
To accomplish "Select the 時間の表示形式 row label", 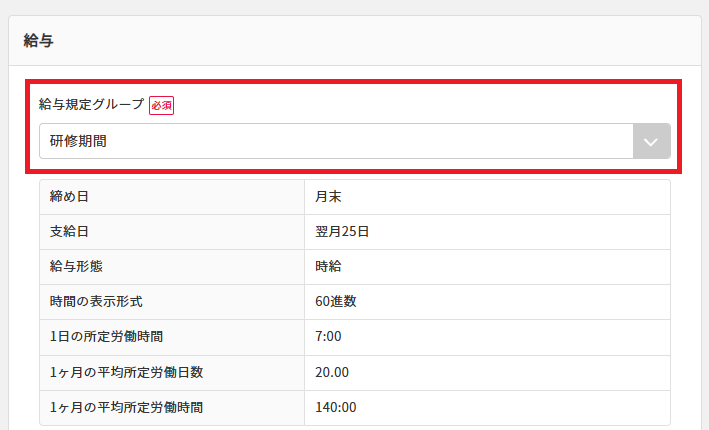I will pyautogui.click(x=96, y=302).
